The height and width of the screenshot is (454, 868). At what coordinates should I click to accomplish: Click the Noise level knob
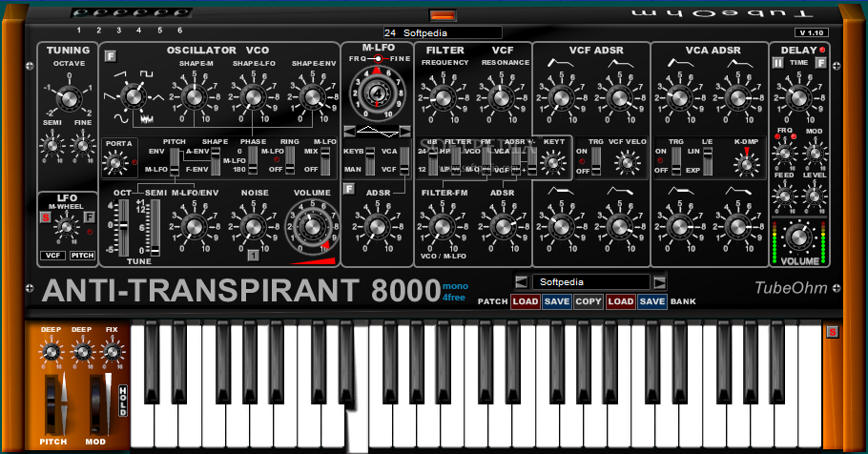click(x=253, y=226)
